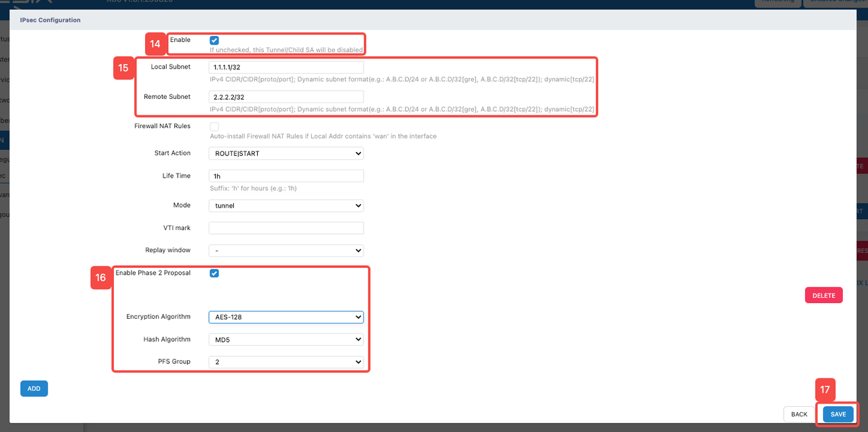Screen dimensions: 868x432
Task: Enable the Firewall NAT Rules checkbox
Action: coord(214,127)
